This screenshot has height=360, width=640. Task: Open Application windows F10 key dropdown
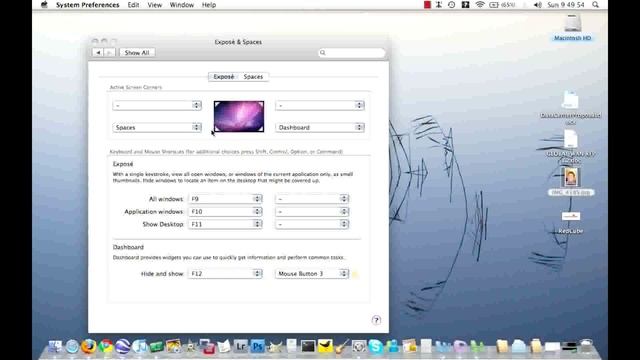(x=225, y=211)
